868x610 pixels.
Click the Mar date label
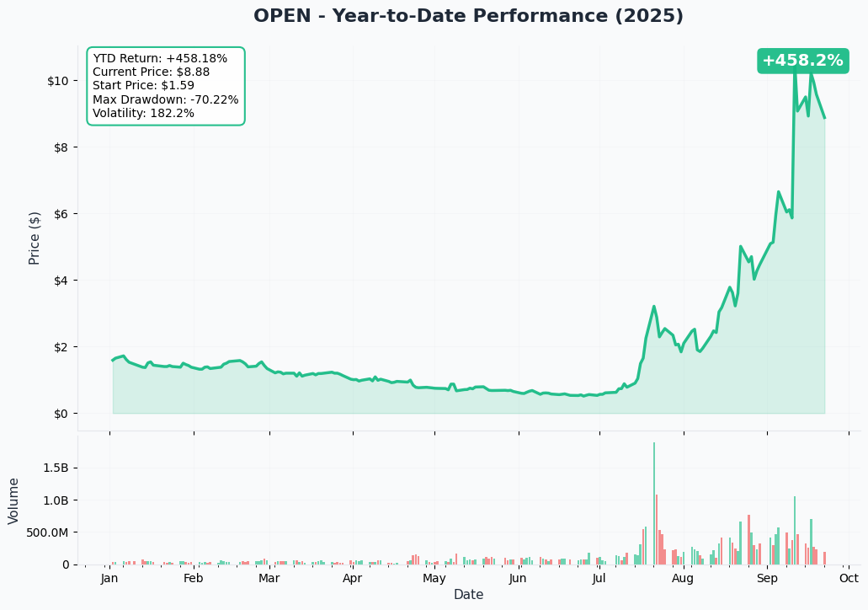(x=269, y=579)
